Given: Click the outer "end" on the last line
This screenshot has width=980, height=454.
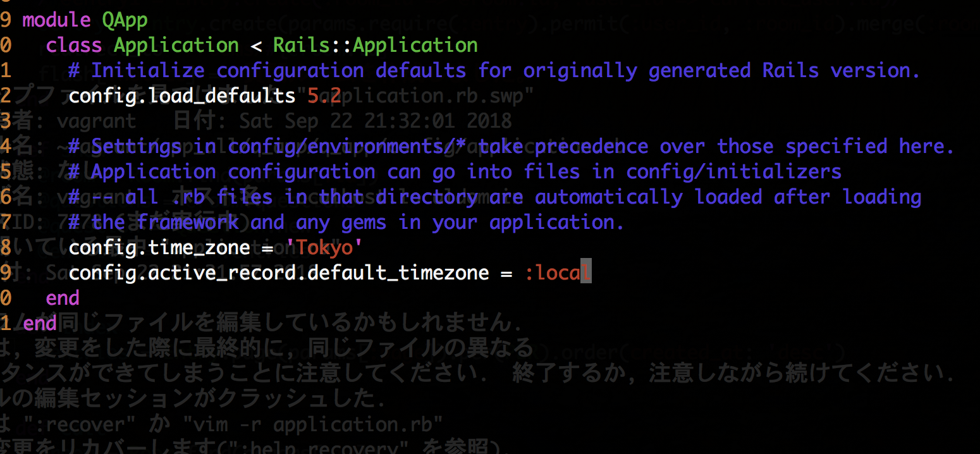Looking at the screenshot, I should [x=39, y=323].
